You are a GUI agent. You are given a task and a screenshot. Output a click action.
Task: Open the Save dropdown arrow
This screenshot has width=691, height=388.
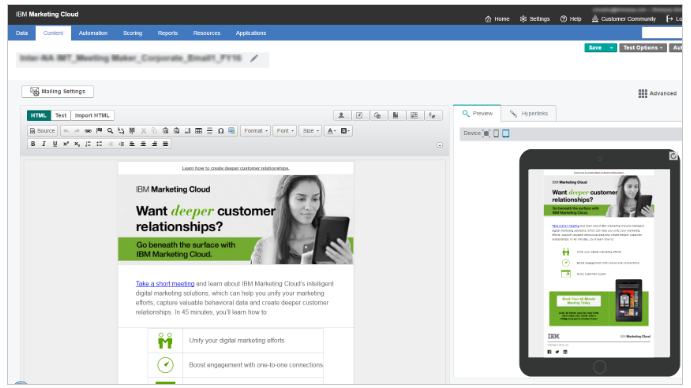[611, 48]
